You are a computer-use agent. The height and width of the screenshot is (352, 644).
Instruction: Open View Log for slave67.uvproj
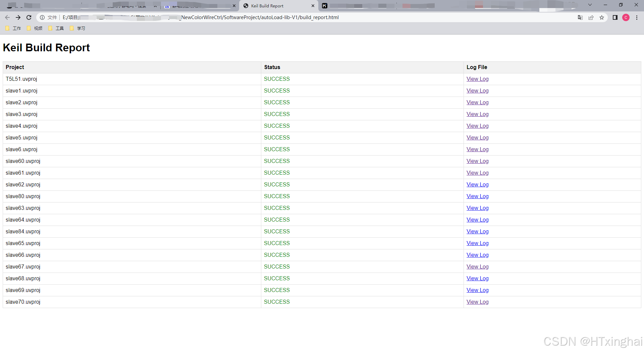[x=477, y=267]
